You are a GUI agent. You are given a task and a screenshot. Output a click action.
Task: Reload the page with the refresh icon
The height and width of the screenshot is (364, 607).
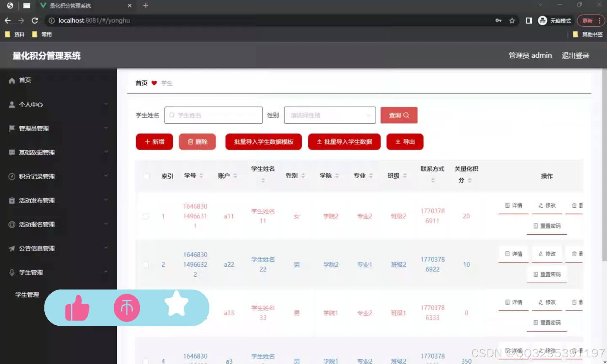[35, 21]
